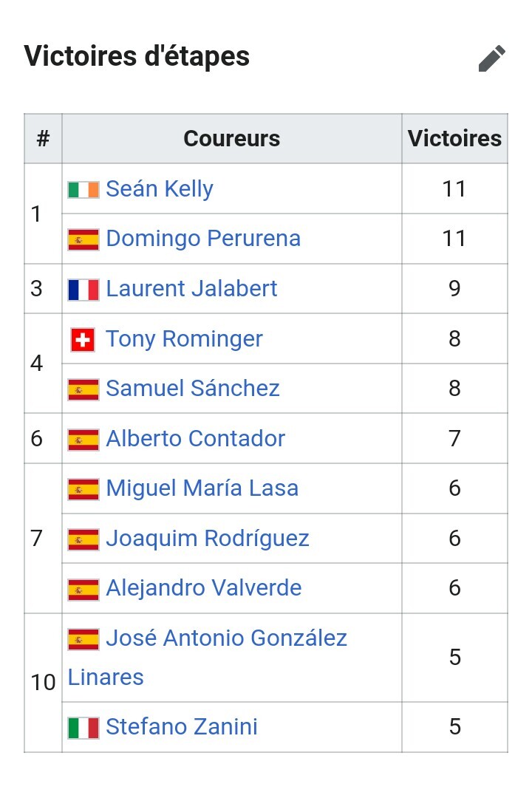Image resolution: width=532 pixels, height=798 pixels.
Task: Click the Spanish flag beside Alejandro Valverde
Action: [x=83, y=589]
